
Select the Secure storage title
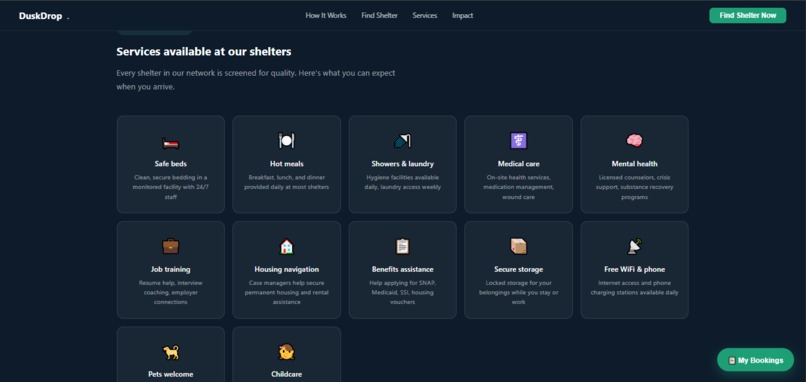click(519, 269)
